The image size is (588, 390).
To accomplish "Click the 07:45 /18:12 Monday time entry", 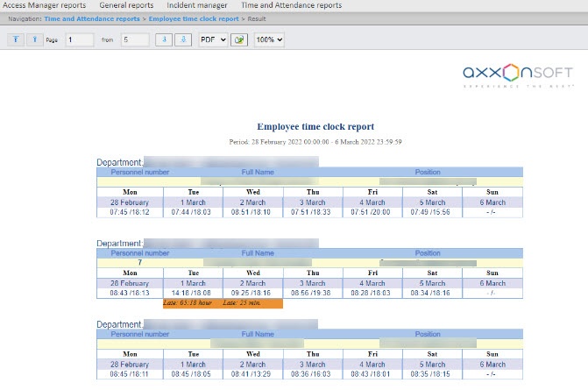I will (130, 211).
